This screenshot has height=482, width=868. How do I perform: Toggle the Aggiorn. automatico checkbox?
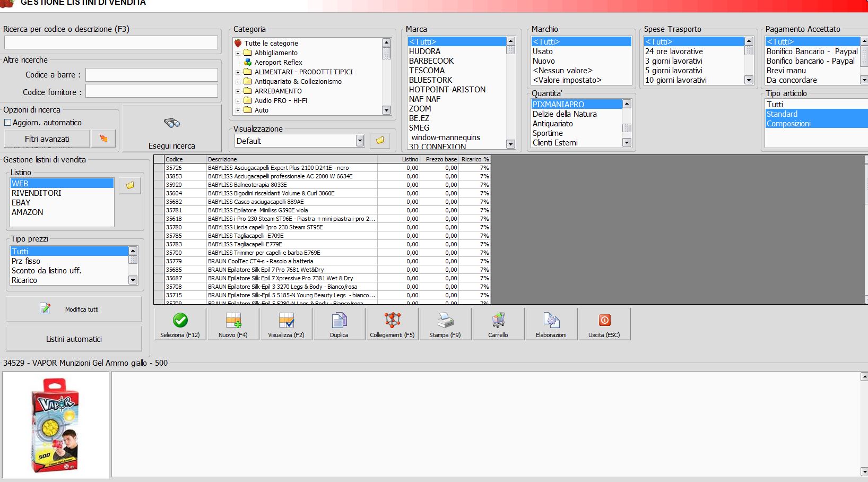click(7, 123)
